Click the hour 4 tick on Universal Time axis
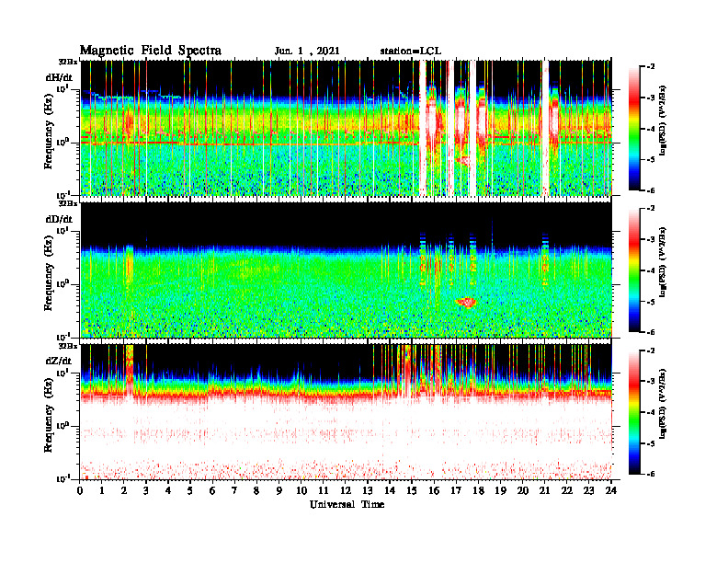 tap(168, 491)
